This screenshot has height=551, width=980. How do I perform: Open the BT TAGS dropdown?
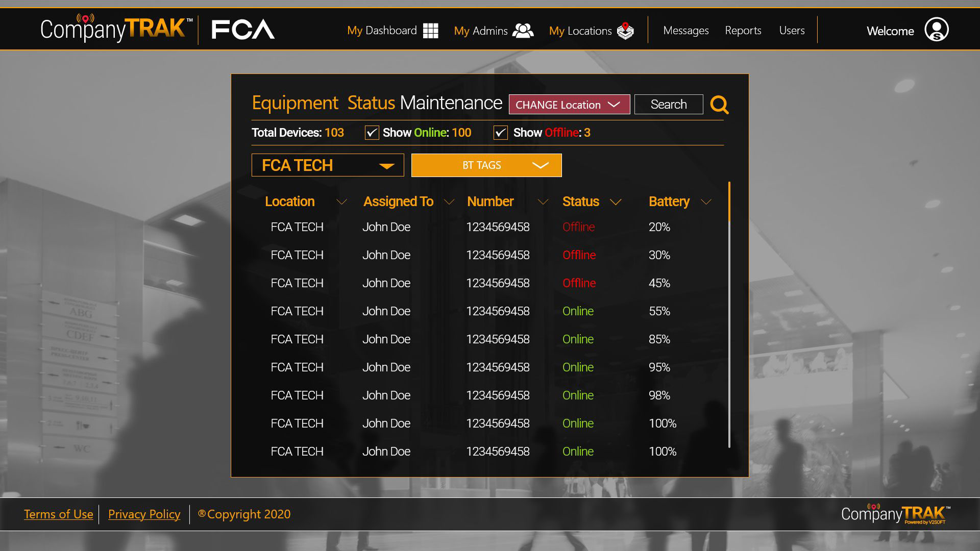486,165
